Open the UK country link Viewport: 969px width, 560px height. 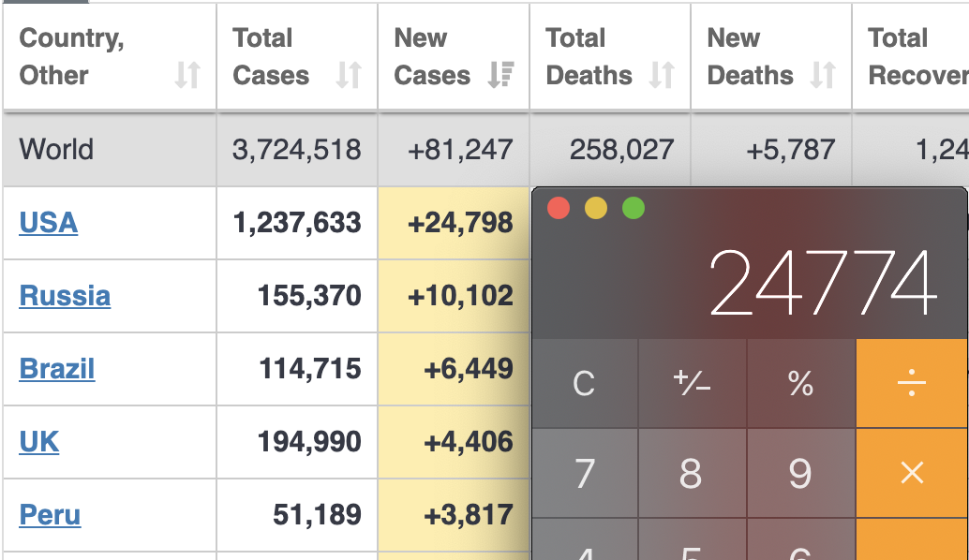click(x=38, y=442)
